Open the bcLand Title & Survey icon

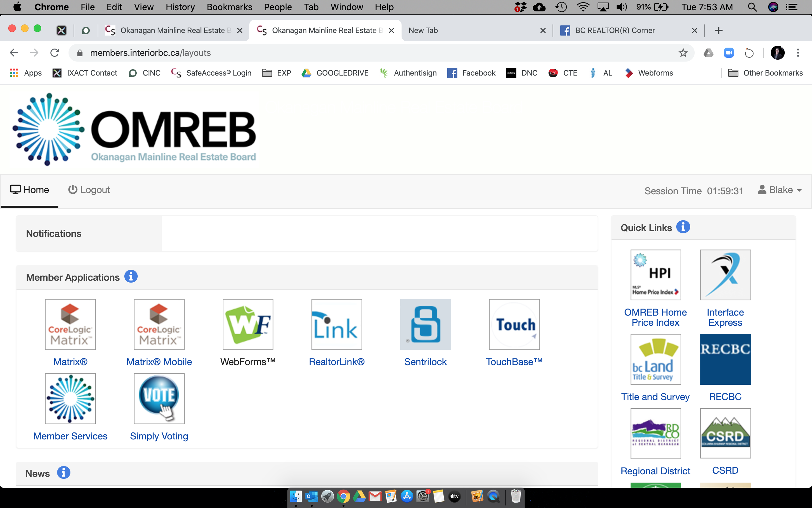tap(656, 359)
